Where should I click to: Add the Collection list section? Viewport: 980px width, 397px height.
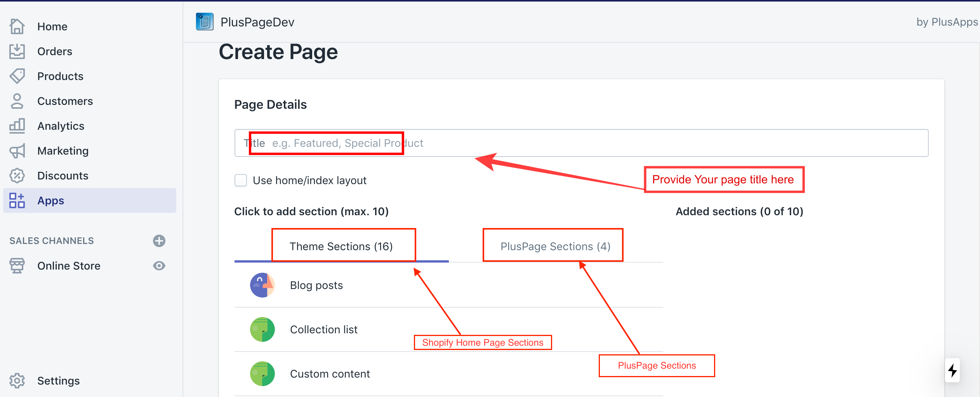(x=323, y=329)
